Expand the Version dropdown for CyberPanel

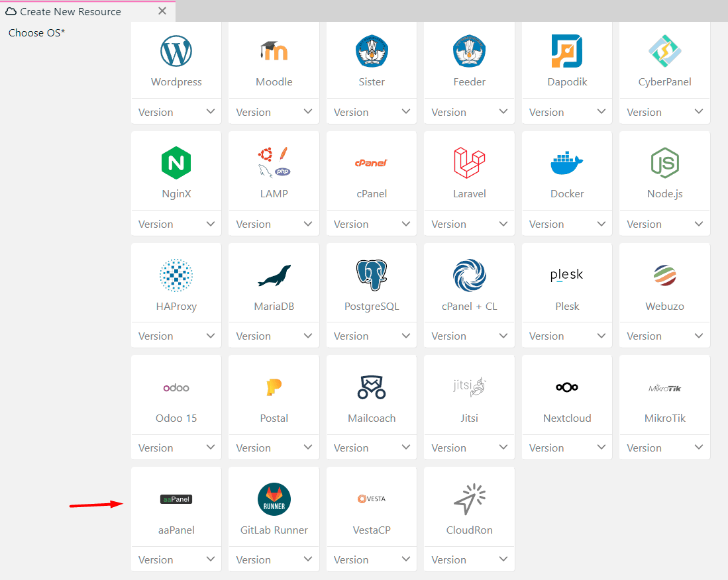tap(664, 112)
